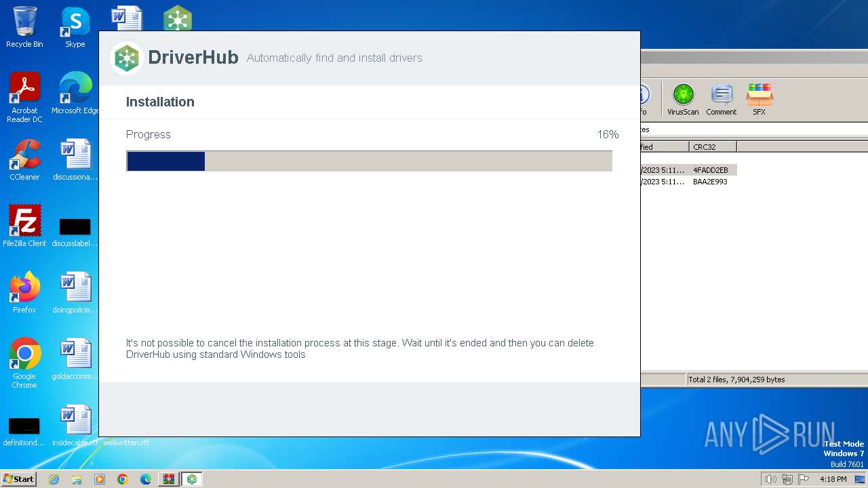Open Windows Media Player from taskbar

coord(100,479)
